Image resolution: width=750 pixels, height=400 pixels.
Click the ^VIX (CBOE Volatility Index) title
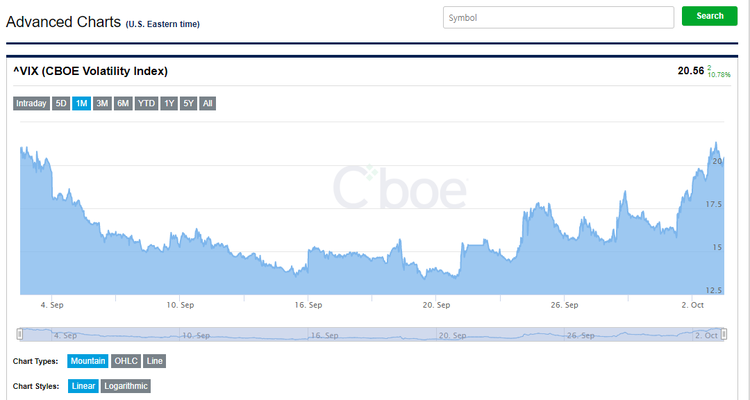point(90,71)
